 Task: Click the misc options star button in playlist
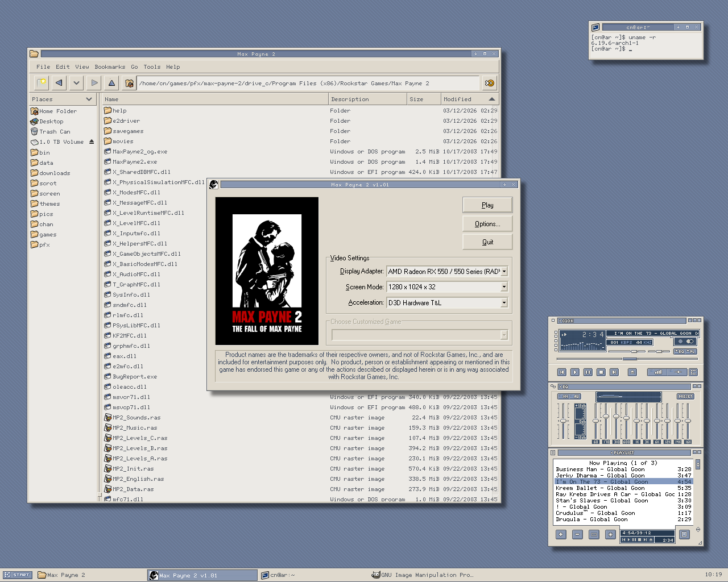(611, 534)
